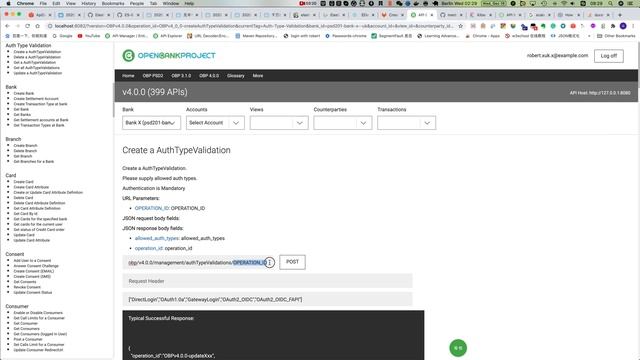Screen dimensions: 640x360
Task: Reload the page with the refresh icon
Action: click(x=27, y=26)
